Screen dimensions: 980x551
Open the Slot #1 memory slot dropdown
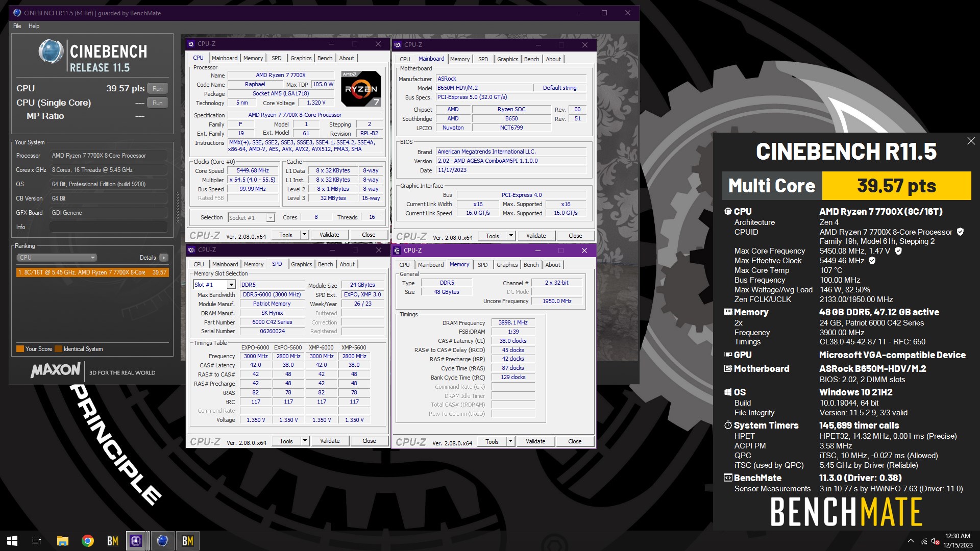tap(214, 285)
